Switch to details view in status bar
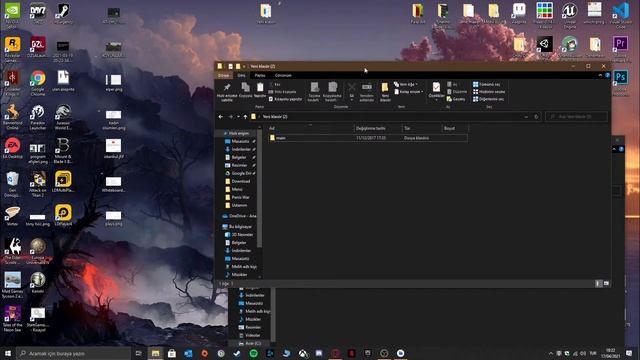This screenshot has width=640, height=360. click(x=598, y=283)
